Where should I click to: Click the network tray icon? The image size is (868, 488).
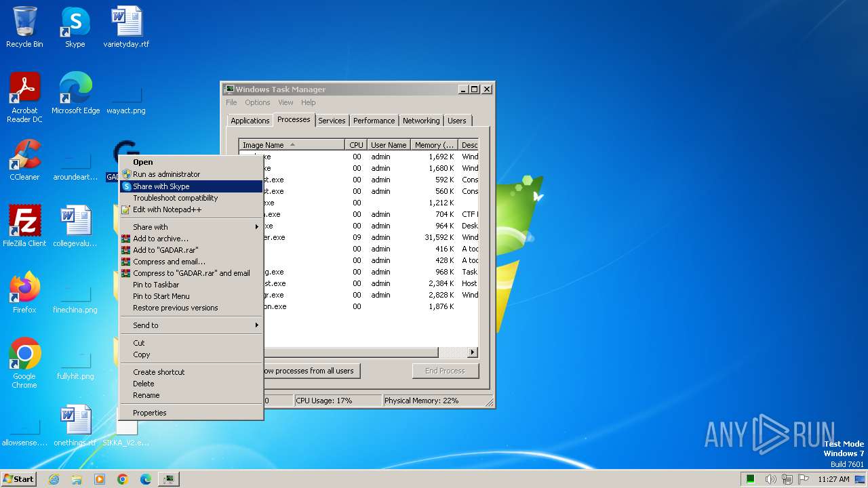787,479
